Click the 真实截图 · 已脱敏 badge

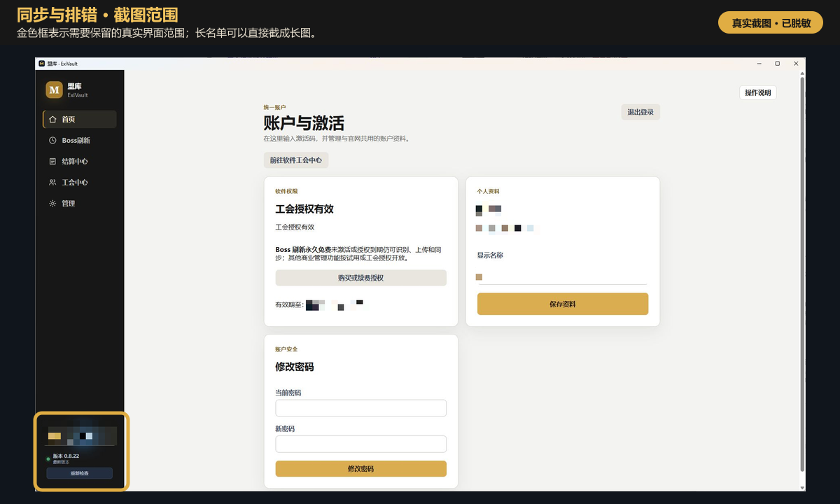click(x=771, y=23)
